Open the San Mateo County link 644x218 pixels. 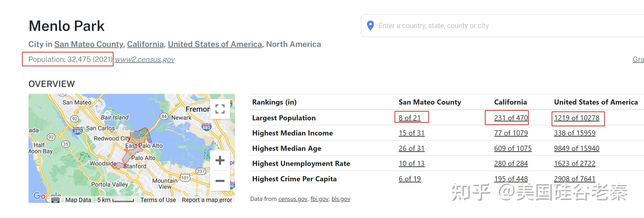[x=89, y=44]
